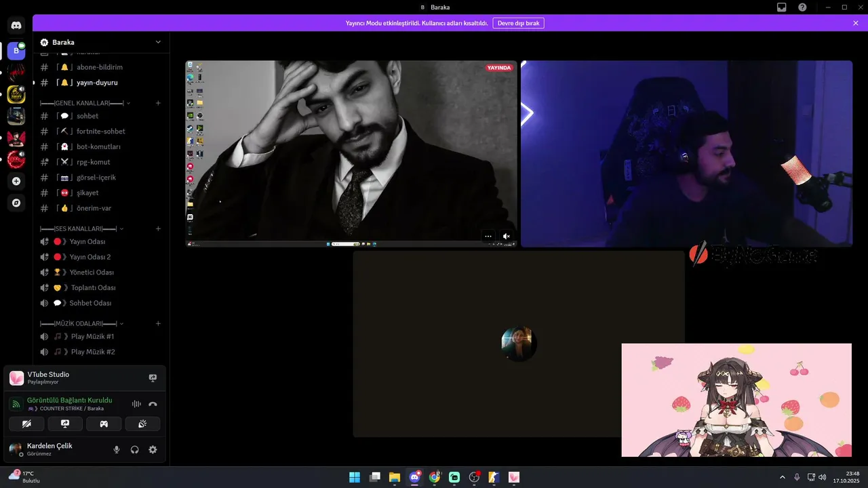The image size is (868, 488).
Task: Select the YAYINDA live stream tile
Action: tap(351, 154)
